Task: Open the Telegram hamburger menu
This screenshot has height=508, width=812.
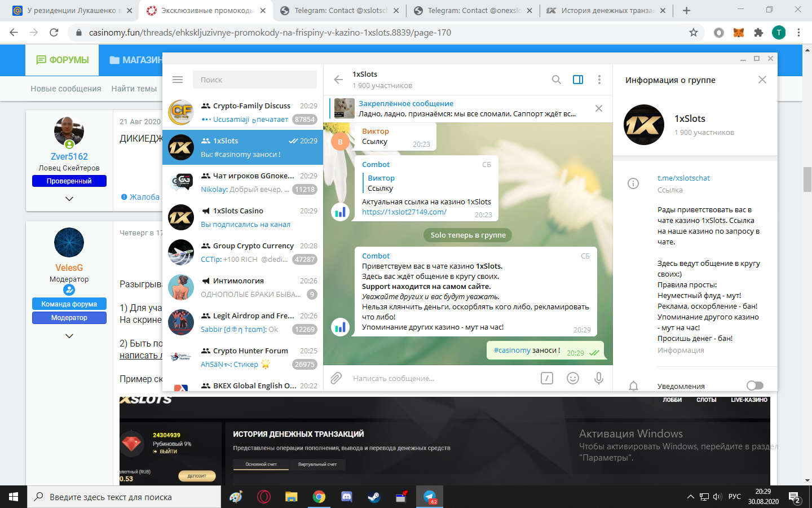Action: [x=178, y=80]
